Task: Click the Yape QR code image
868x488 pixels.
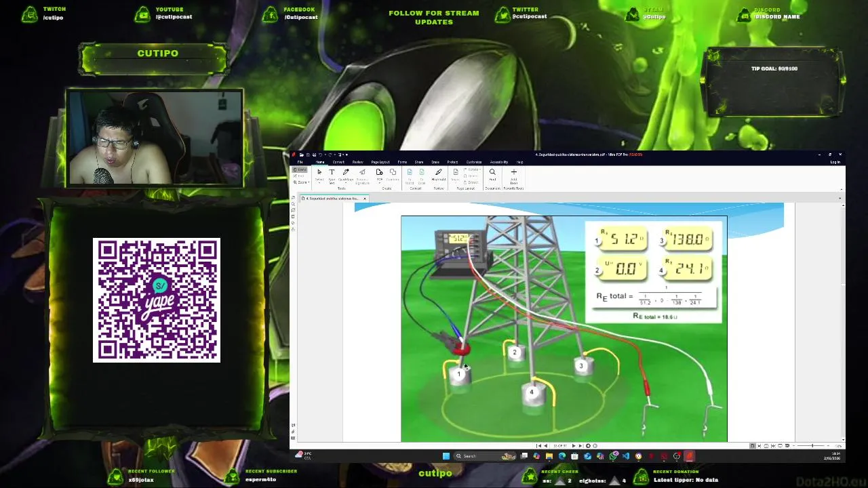Action: (157, 300)
